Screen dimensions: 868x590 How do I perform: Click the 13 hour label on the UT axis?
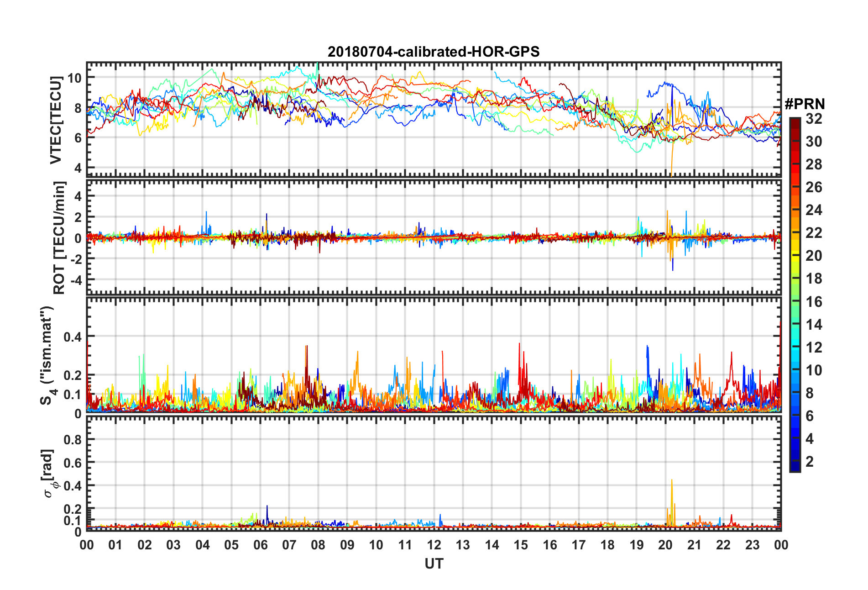pos(463,545)
